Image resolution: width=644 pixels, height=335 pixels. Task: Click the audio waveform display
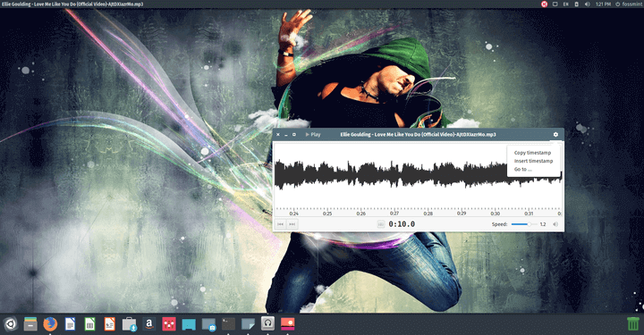click(418, 175)
